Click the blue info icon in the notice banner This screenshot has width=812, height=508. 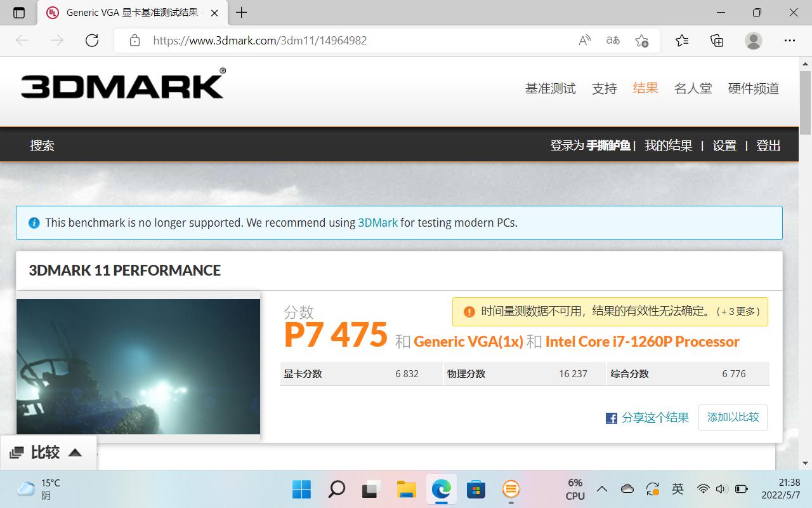pos(34,223)
